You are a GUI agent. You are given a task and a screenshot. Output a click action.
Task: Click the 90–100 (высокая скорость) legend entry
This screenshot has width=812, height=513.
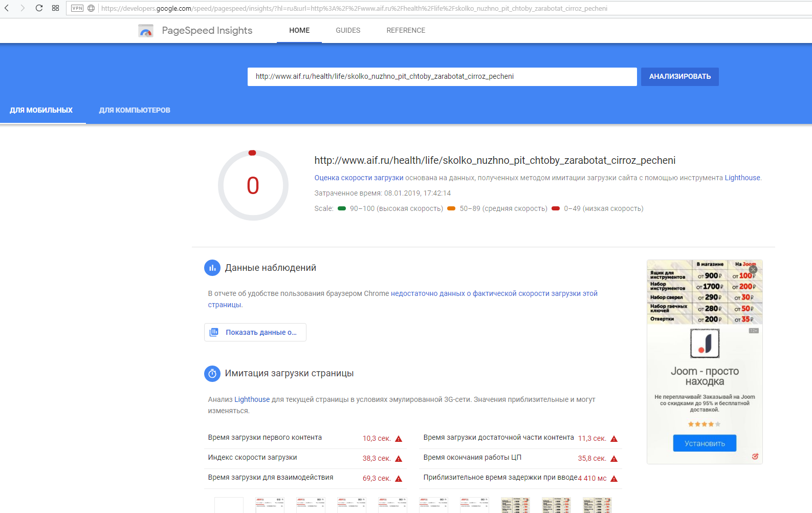coord(390,209)
